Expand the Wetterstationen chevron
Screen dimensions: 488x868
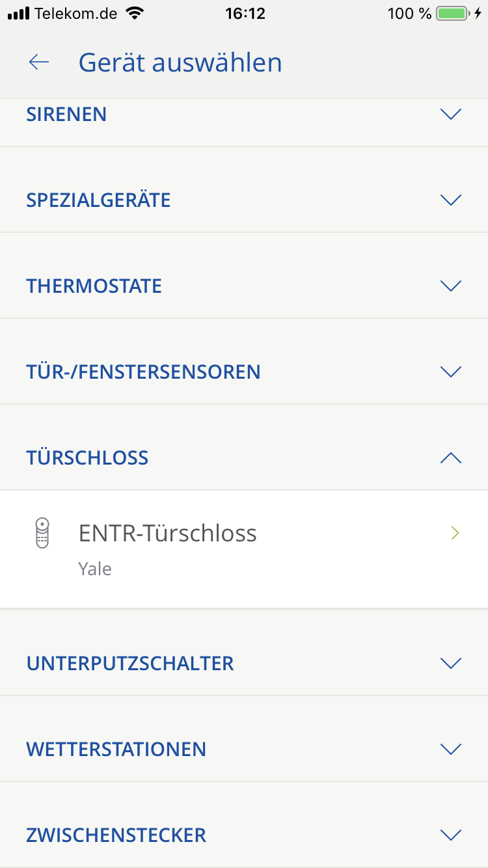tap(450, 749)
